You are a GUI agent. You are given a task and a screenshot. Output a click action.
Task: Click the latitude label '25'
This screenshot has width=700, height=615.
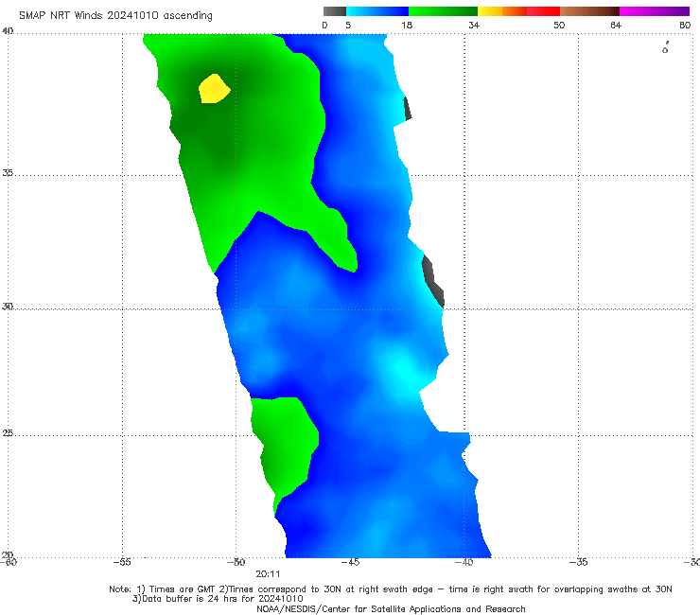click(8, 432)
